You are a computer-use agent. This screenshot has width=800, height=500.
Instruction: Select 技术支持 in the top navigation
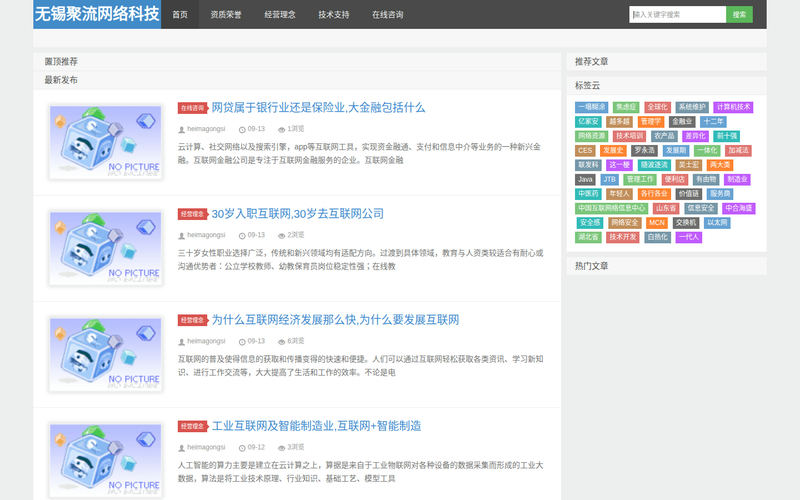point(334,14)
